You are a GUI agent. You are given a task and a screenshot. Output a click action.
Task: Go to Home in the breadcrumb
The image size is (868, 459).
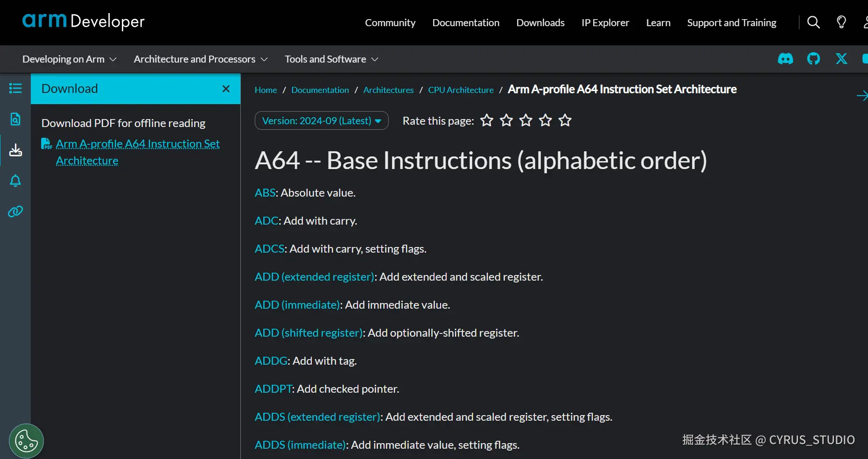pos(266,90)
